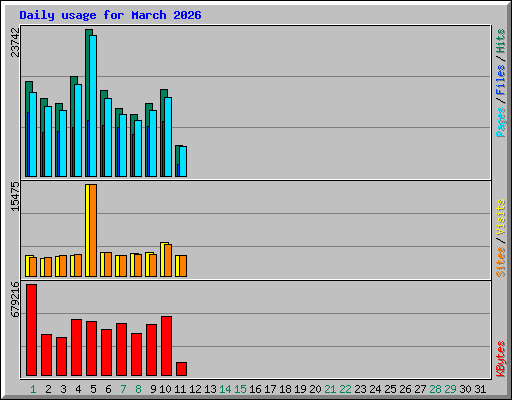Screen dimensions: 512x400
Task: Click the orange middle-chart bar for day 10
Action: [168, 260]
